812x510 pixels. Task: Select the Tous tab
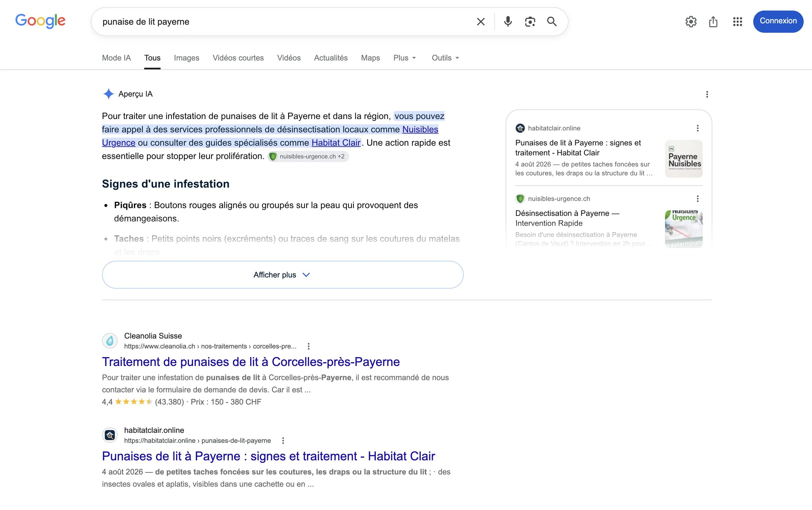tap(152, 58)
